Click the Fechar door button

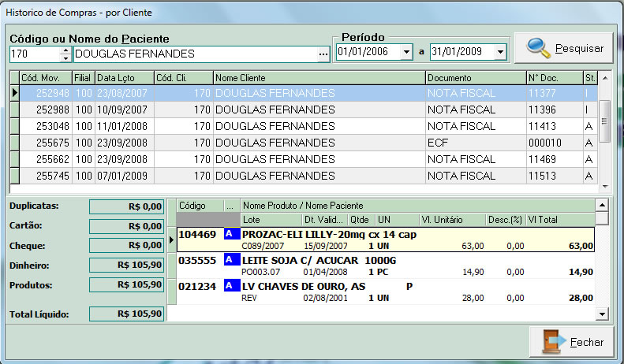click(571, 342)
